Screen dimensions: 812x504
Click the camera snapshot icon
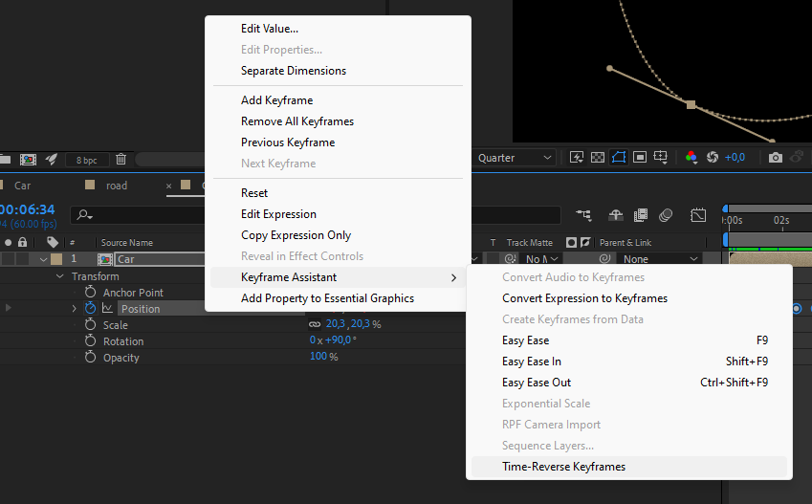(x=776, y=158)
